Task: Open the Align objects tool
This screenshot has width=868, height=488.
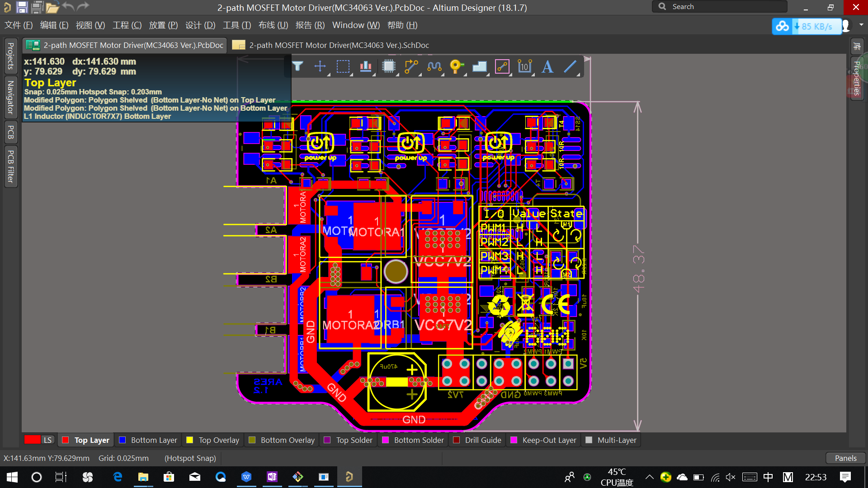Action: 366,66
